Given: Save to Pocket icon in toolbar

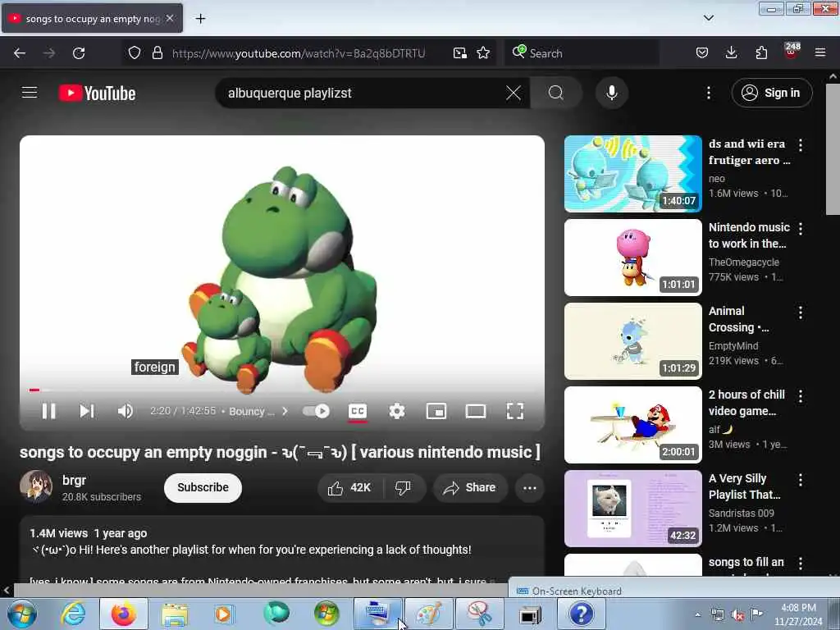Looking at the screenshot, I should pos(702,53).
